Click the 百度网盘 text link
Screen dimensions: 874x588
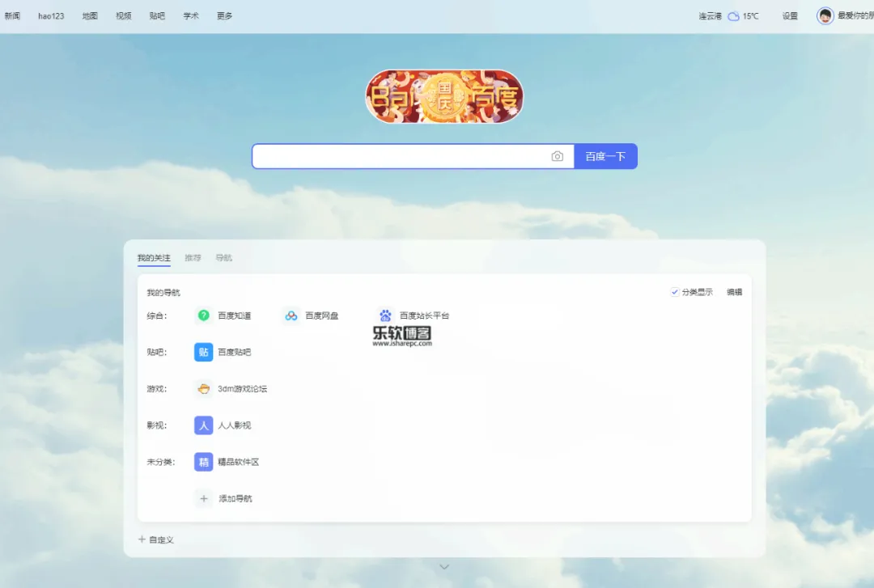coord(321,315)
